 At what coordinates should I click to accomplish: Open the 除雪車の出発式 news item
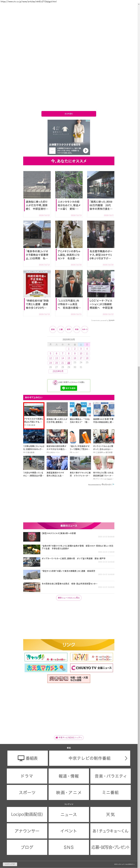pos(69,587)
